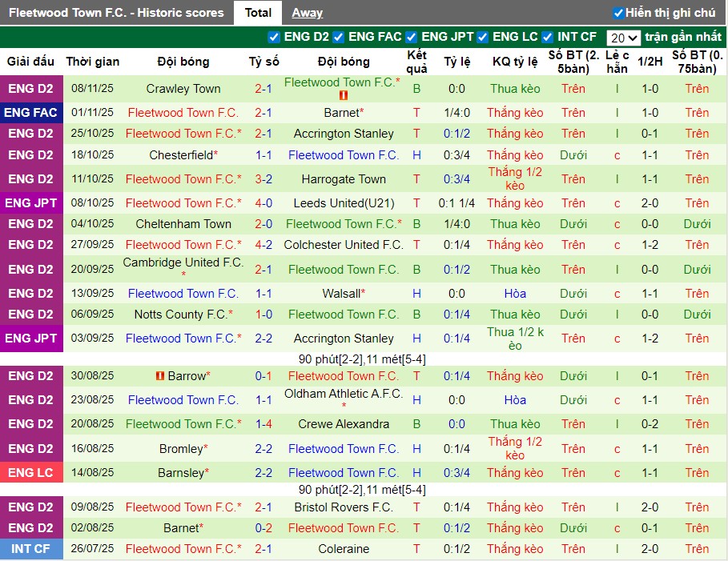Image resolution: width=728 pixels, height=561 pixels.
Task: Click the Tỷ số column header
Action: click(266, 62)
